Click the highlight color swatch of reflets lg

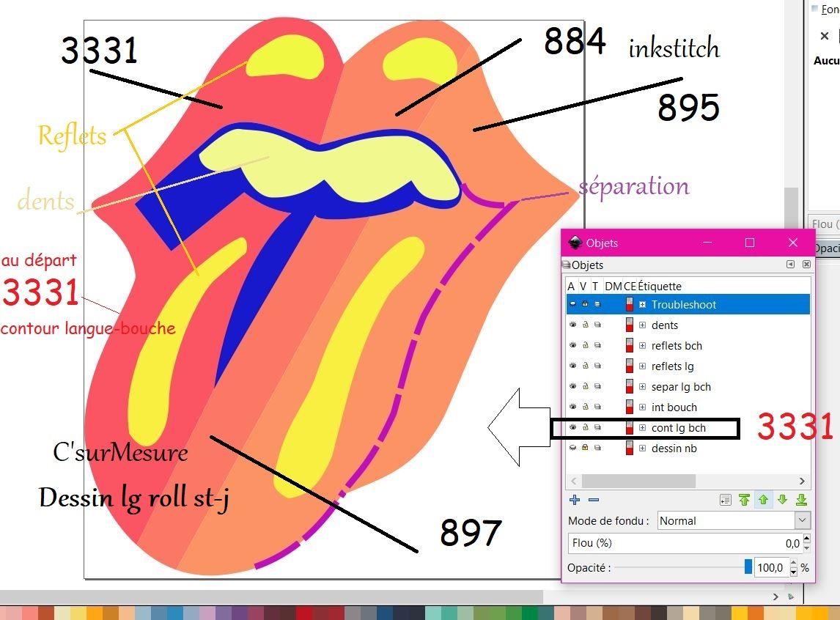(630, 366)
